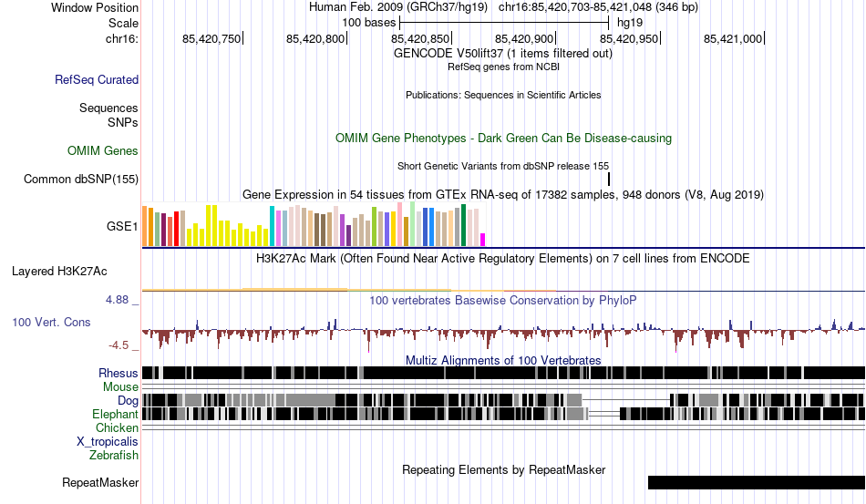Click the 4.88 PhyloP upper limit
Image resolution: width=866 pixels, height=504 pixels.
pos(117,300)
